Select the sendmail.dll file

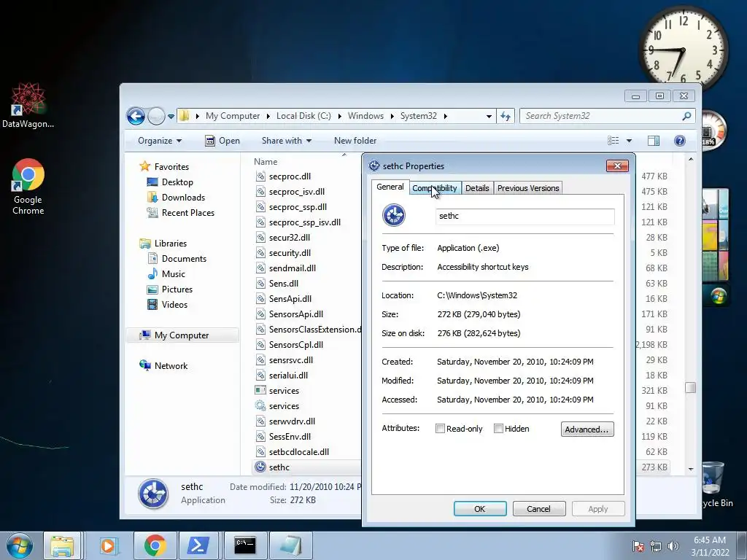[292, 268]
